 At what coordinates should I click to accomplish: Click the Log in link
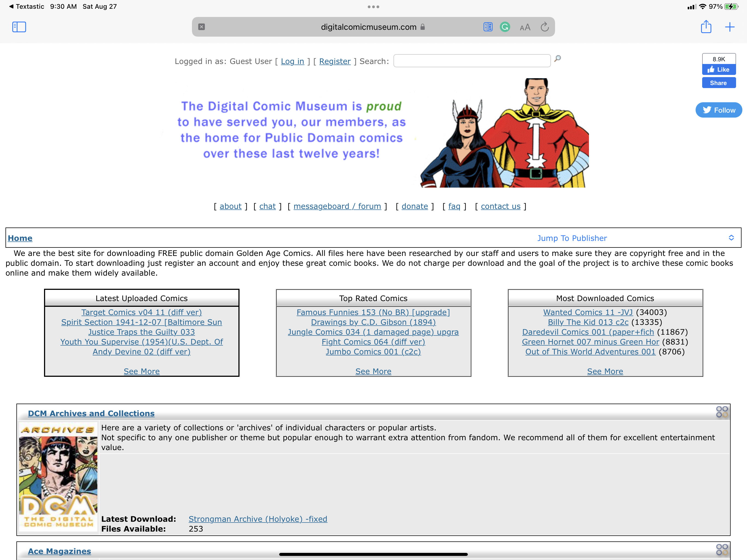(x=293, y=61)
